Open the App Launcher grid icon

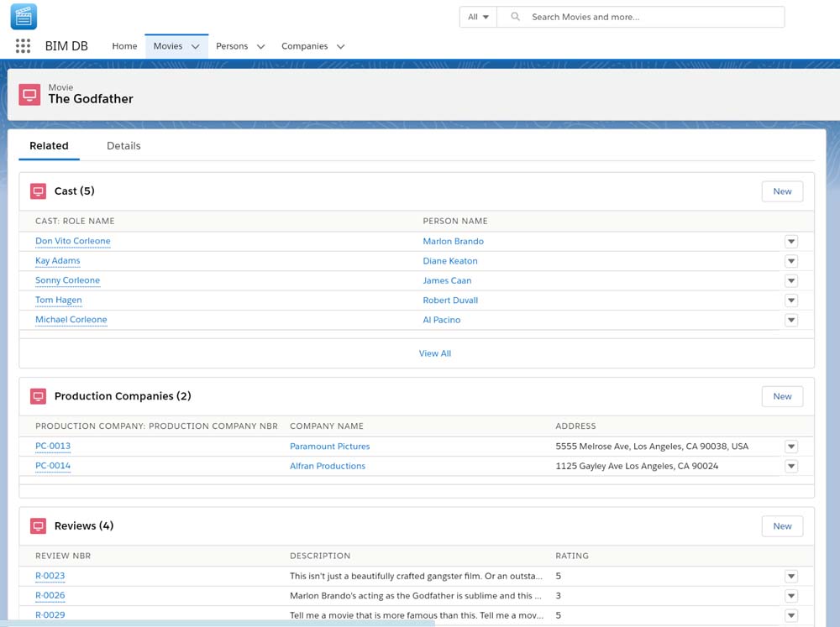pyautogui.click(x=23, y=46)
